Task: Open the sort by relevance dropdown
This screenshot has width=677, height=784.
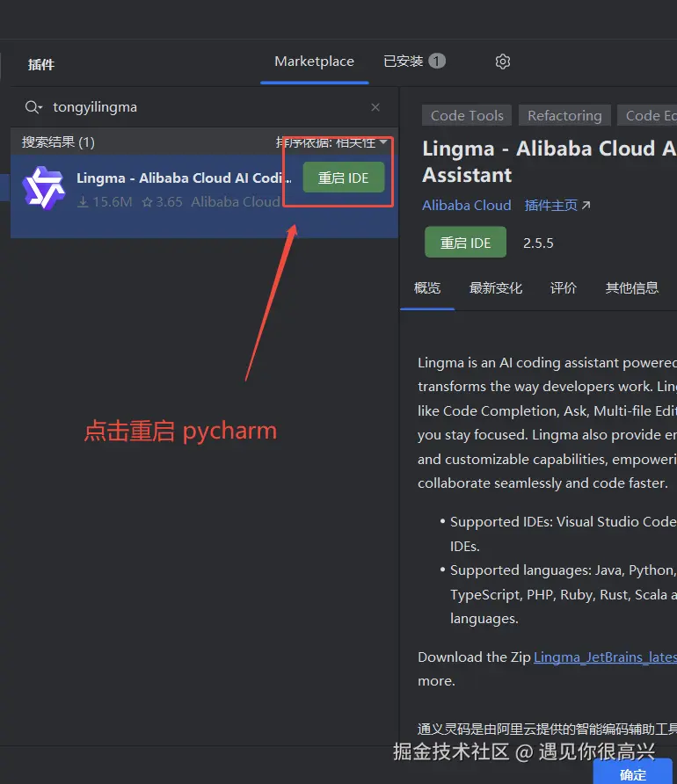Action: [x=331, y=142]
